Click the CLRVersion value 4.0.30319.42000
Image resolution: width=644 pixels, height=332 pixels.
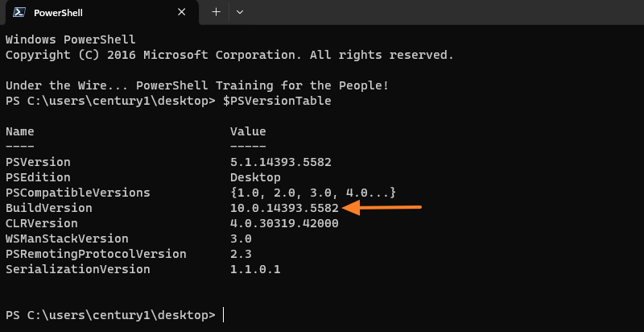coord(284,223)
